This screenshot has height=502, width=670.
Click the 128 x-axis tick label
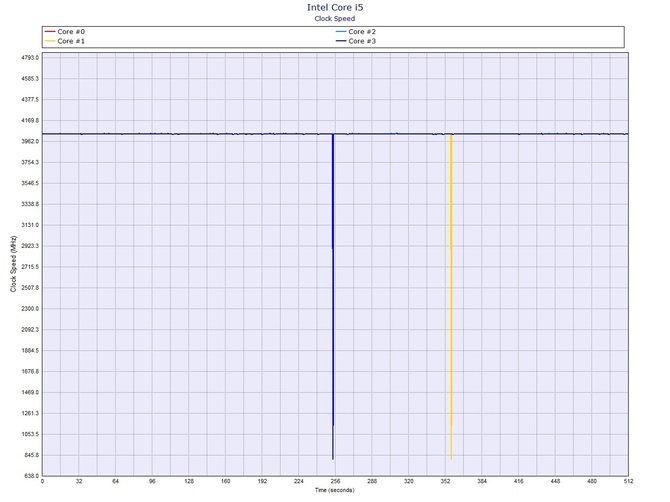click(189, 481)
